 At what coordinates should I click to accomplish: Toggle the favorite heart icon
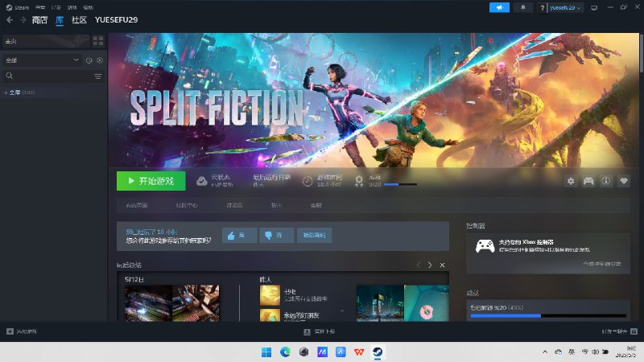tap(623, 181)
